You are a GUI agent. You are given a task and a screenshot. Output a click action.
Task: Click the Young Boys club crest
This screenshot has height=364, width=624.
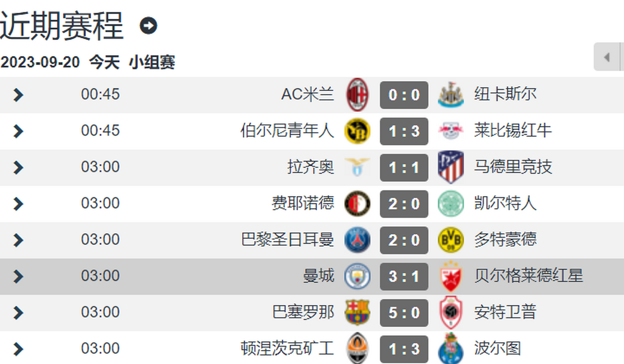(x=357, y=131)
